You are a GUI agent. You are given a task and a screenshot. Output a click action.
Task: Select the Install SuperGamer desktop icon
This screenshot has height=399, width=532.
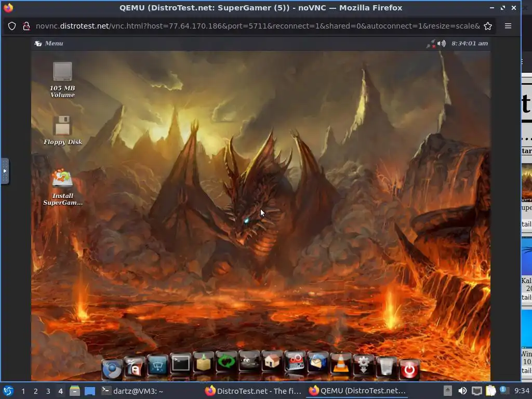pos(62,187)
